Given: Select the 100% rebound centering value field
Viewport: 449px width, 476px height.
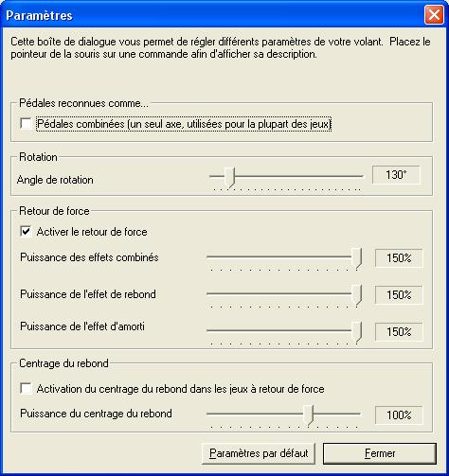Looking at the screenshot, I should [399, 414].
